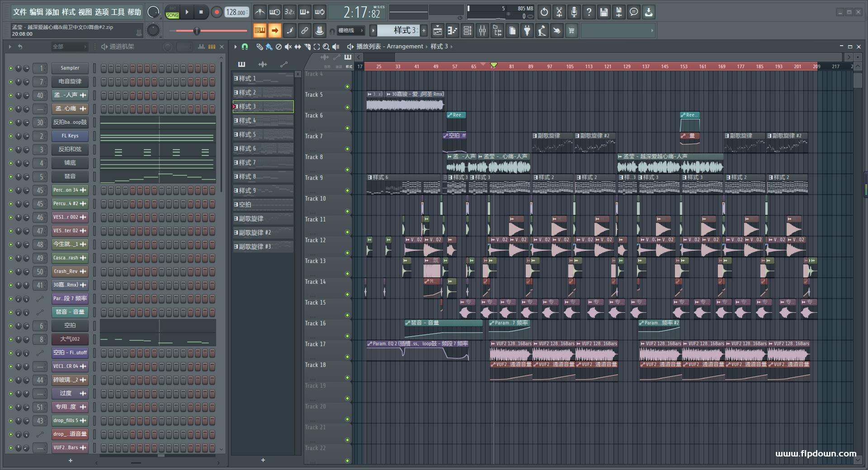Open the 视图 menu
This screenshot has width=868, height=470.
[85, 12]
